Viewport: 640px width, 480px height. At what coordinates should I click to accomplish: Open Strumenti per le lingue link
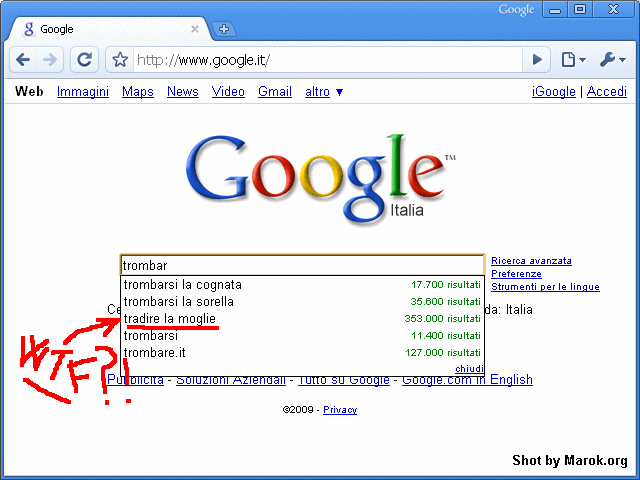545,287
